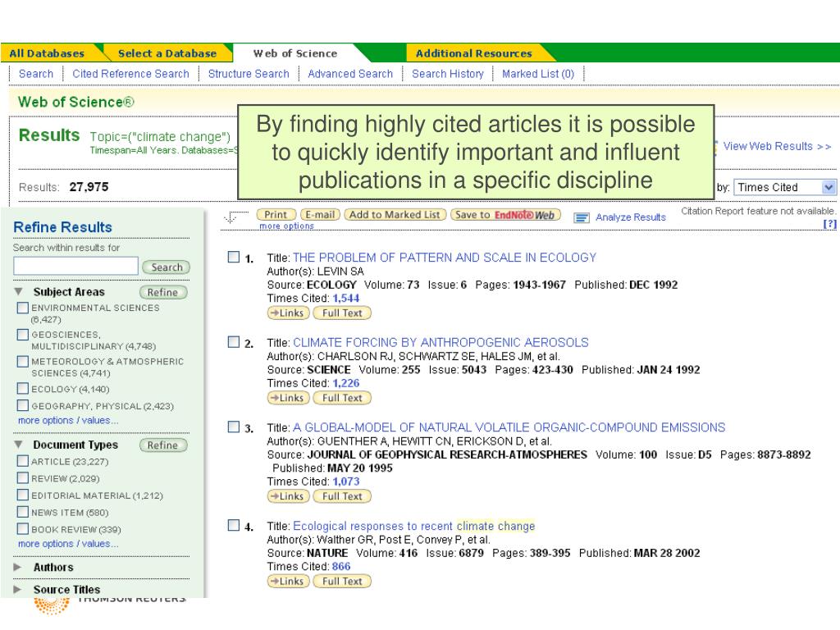Open article The Problem of Pattern and Scale
The height and width of the screenshot is (630, 840).
(445, 257)
